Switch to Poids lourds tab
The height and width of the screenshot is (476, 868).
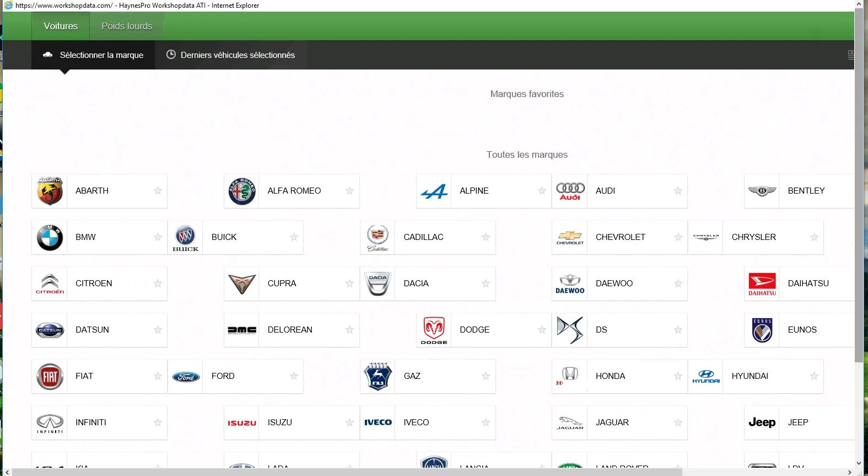point(127,26)
